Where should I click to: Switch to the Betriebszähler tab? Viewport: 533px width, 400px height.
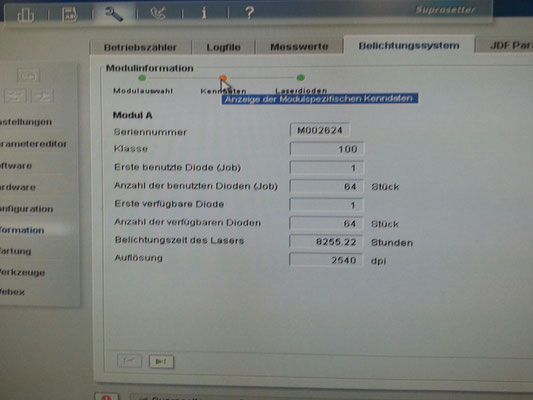[x=140, y=47]
